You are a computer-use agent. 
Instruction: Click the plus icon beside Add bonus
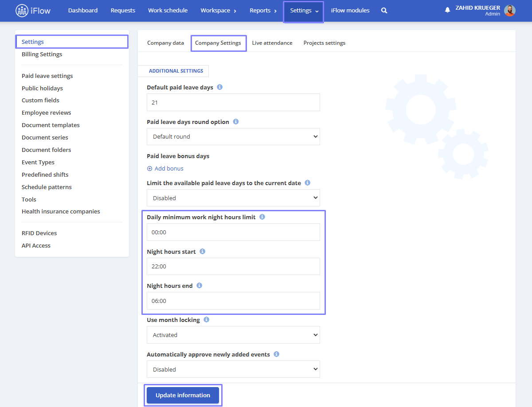click(149, 168)
